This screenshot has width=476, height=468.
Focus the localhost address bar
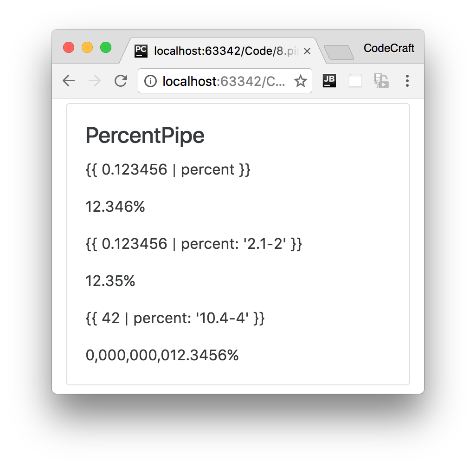pyautogui.click(x=225, y=81)
